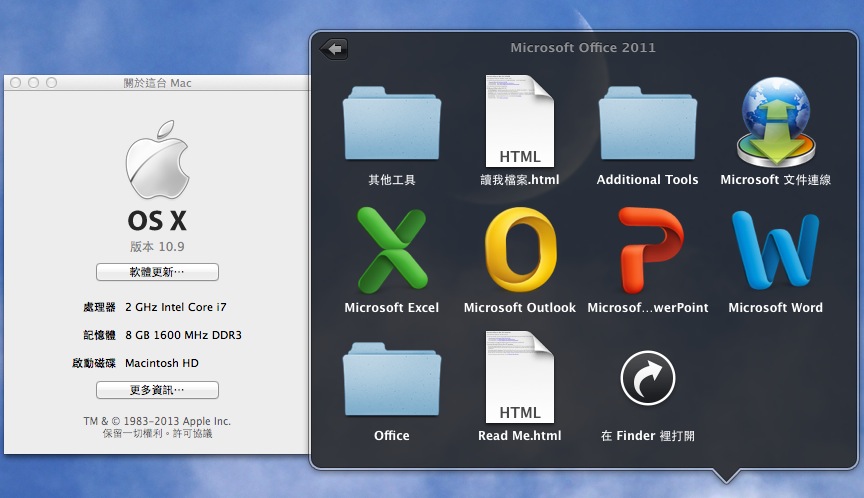Launch Microsoft Word
864x498 pixels.
pyautogui.click(x=775, y=250)
